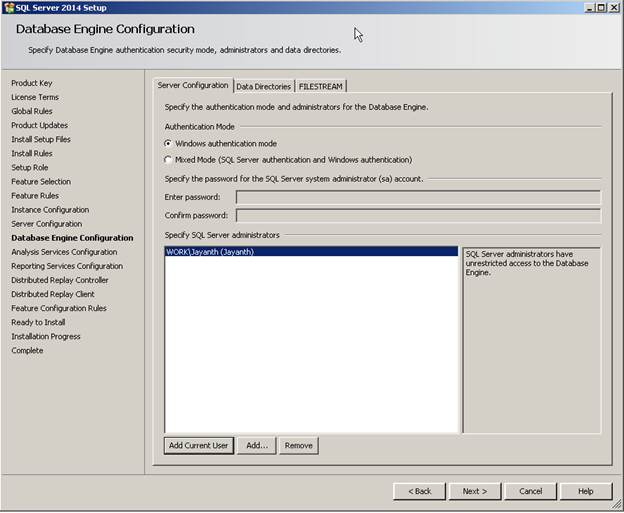
Task: Click the SQL Server Setup title bar icon
Action: (9, 8)
